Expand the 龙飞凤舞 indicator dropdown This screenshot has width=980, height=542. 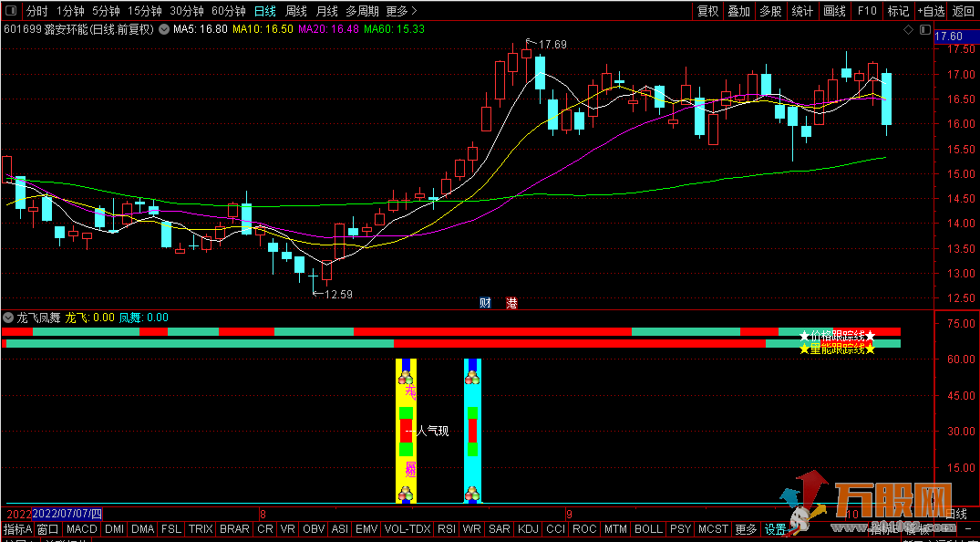[8, 318]
